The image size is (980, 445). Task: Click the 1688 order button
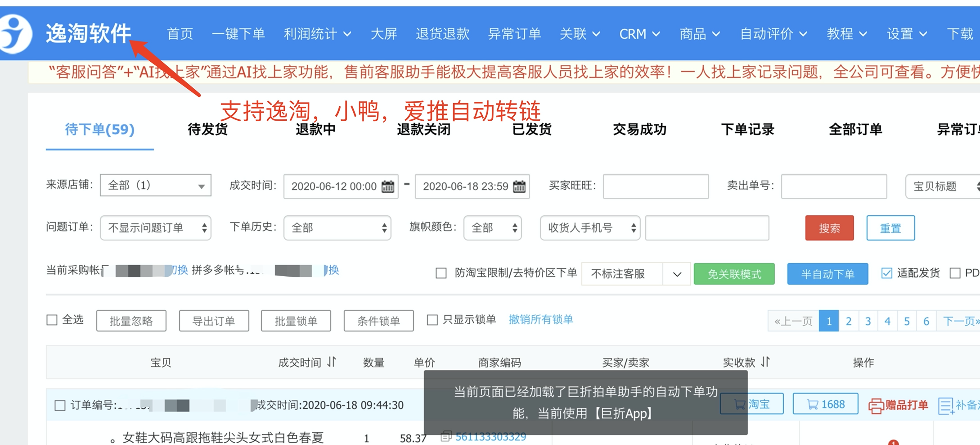coord(825,404)
